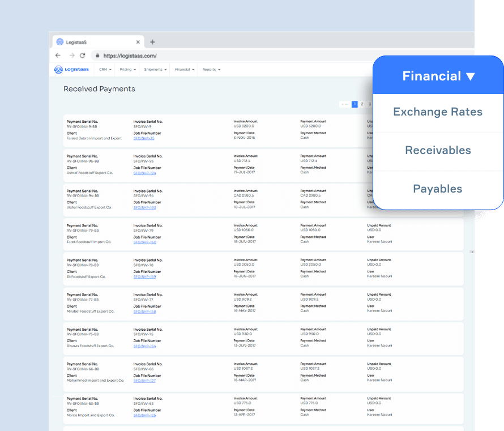Click client Marco Import and Export Co.

(x=90, y=415)
